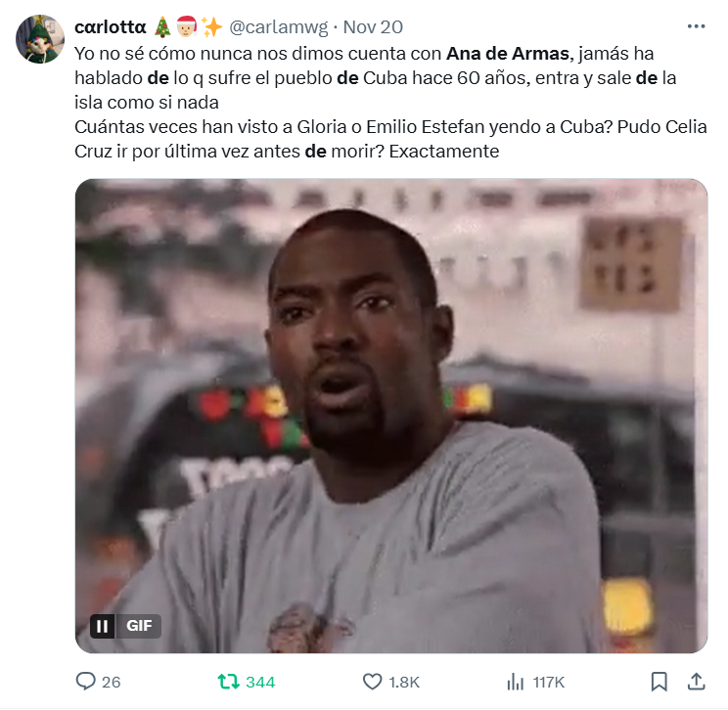Screen dimensions: 728x710
Task: Visit the @carlamwg handle link
Action: [279, 27]
